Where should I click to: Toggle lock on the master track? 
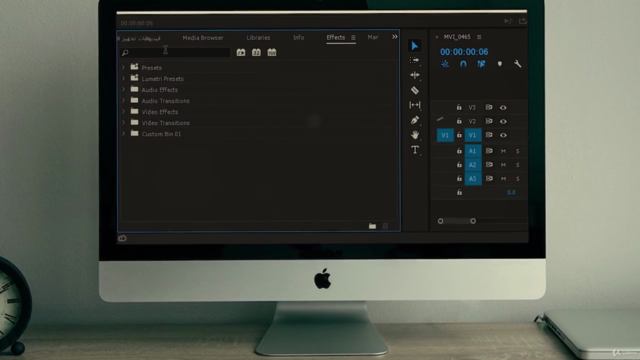point(459,192)
